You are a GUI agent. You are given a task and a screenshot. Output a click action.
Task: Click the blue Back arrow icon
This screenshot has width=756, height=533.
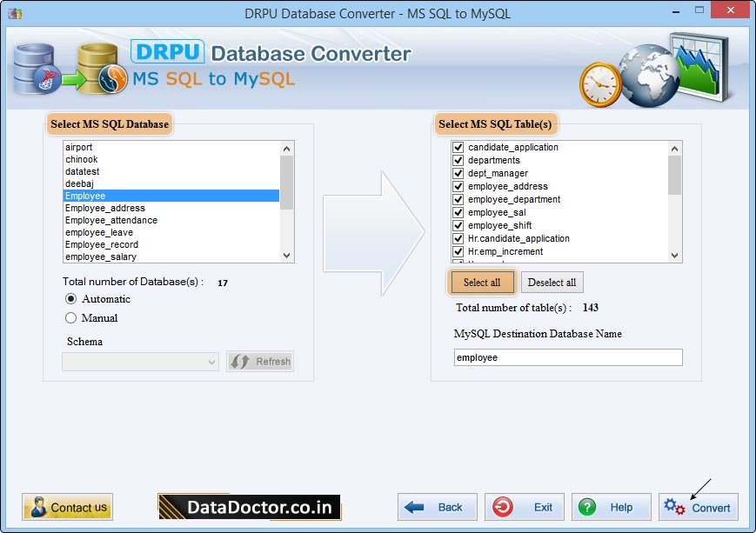(415, 507)
